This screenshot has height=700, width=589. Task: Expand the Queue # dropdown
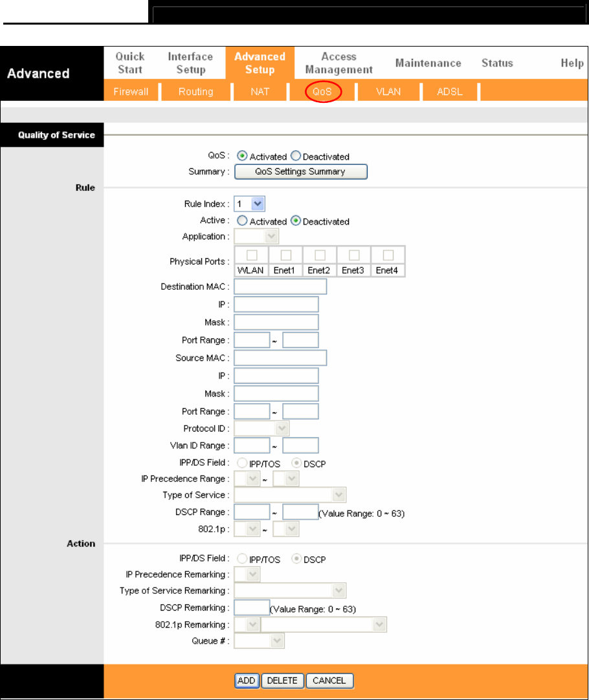[x=260, y=640]
